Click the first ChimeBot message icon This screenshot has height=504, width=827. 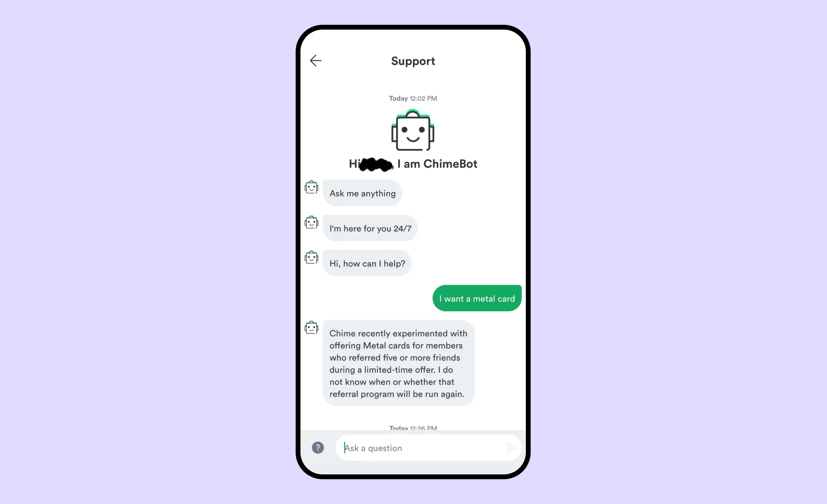(311, 188)
